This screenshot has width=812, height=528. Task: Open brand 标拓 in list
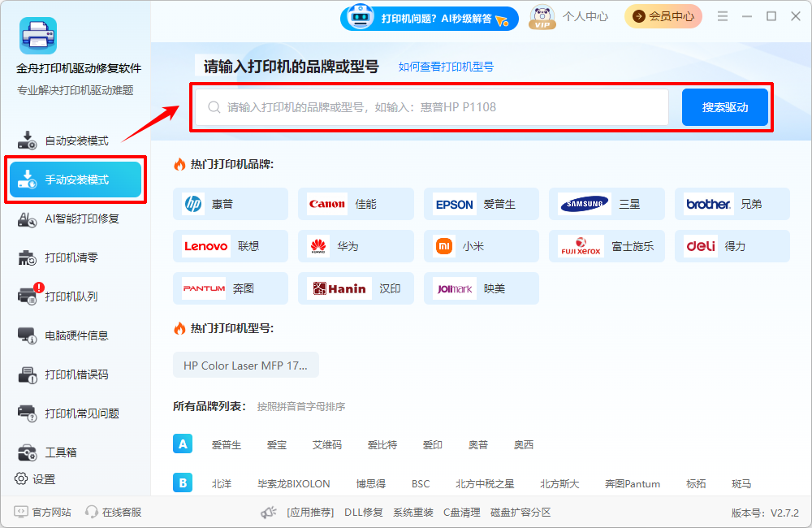696,484
